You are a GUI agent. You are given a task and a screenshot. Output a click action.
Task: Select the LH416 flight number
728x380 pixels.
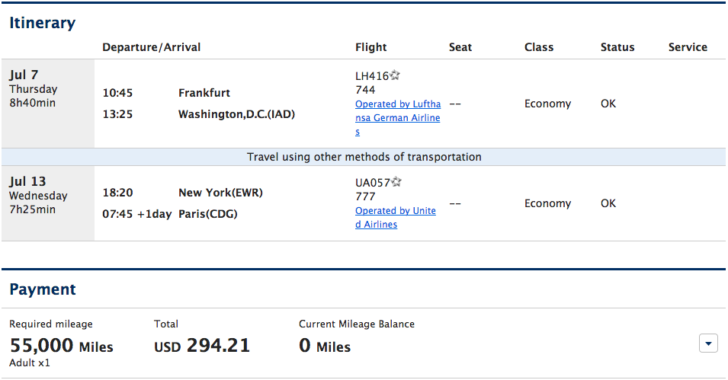372,76
